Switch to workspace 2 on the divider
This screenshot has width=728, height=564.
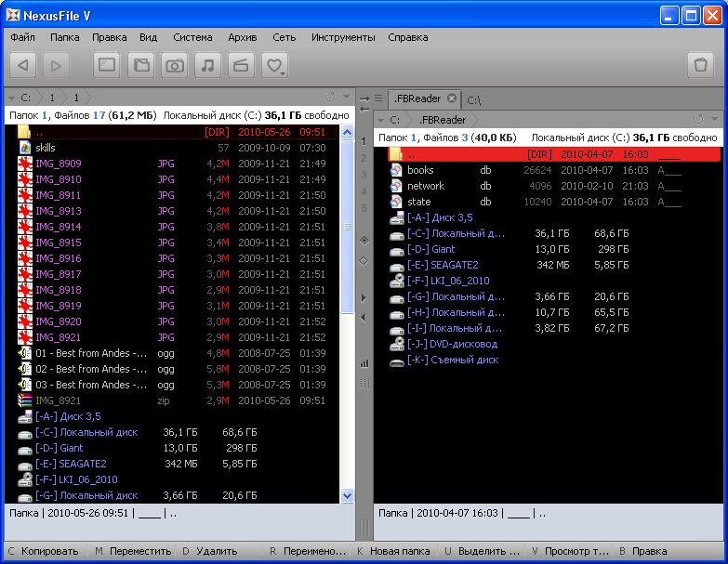click(x=364, y=159)
